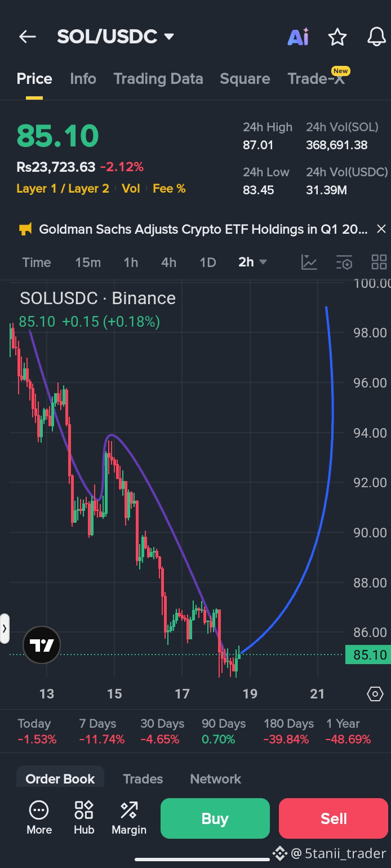Click the 7 Days -11.74% performance
This screenshot has height=868, width=391.
(x=102, y=732)
